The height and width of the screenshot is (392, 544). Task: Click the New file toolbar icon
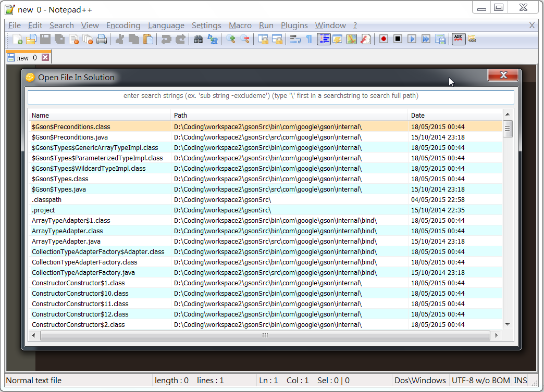(17, 39)
